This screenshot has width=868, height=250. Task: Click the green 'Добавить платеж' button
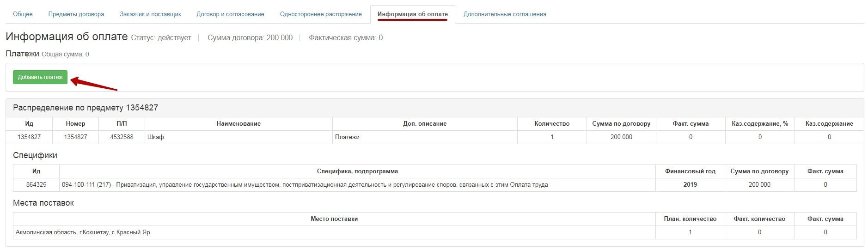click(40, 77)
